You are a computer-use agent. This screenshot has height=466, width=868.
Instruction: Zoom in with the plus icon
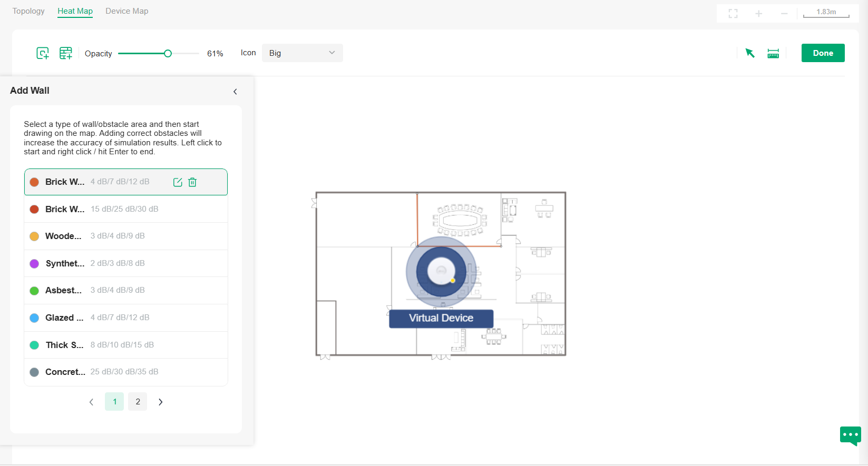758,13
